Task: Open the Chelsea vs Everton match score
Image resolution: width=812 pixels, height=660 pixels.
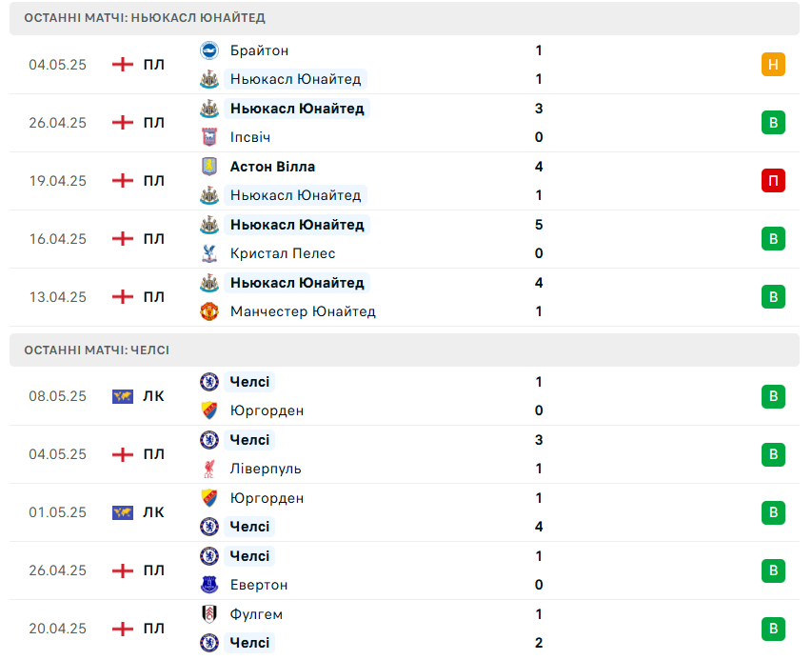Action: pos(539,570)
